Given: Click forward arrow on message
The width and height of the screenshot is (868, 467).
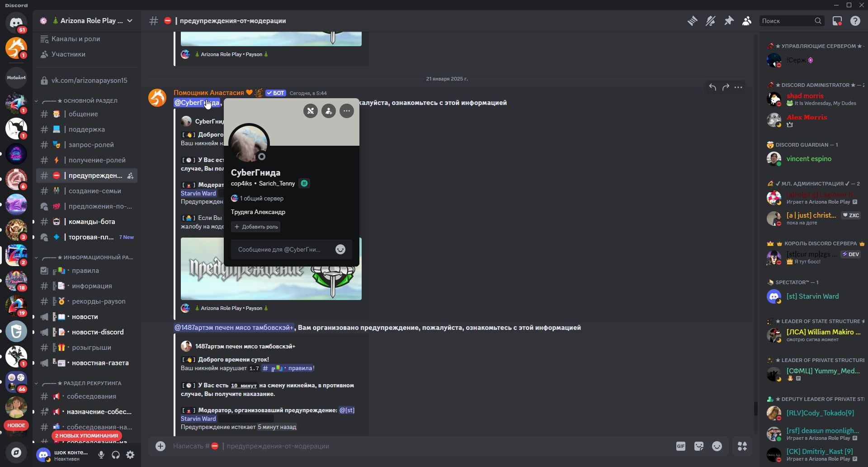Looking at the screenshot, I should [x=726, y=87].
